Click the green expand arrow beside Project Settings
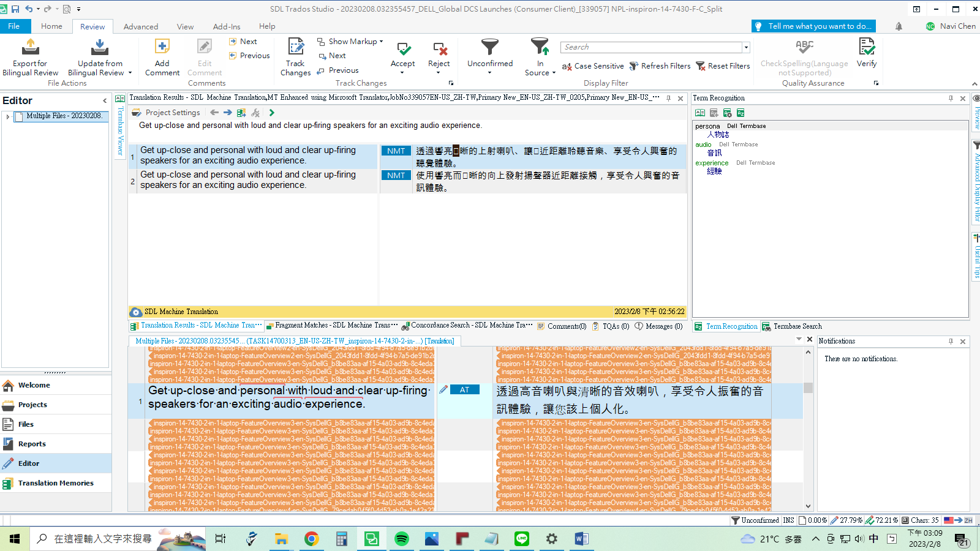 pyautogui.click(x=272, y=113)
